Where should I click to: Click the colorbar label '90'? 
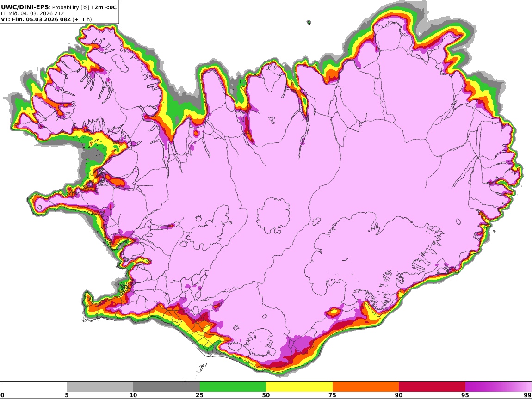[399, 395]
